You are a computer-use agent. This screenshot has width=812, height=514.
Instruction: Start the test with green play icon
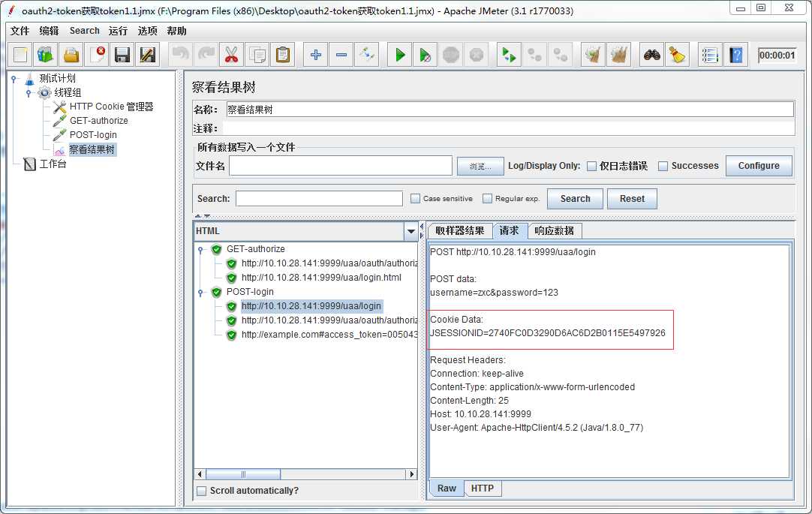click(400, 54)
